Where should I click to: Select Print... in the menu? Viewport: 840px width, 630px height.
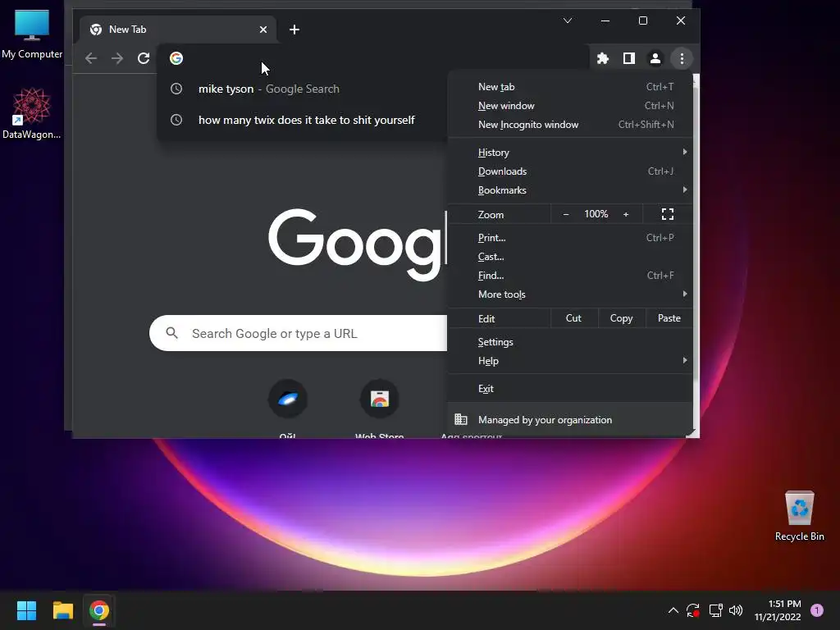coord(570,237)
